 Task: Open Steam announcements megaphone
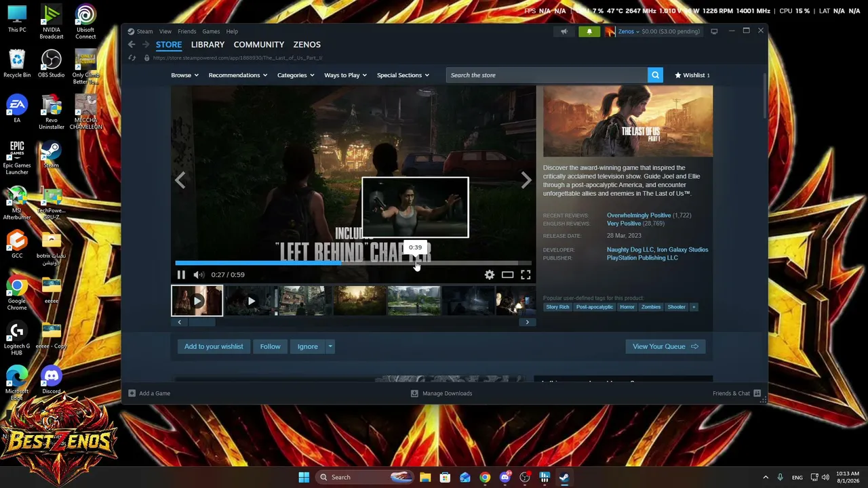coord(564,31)
